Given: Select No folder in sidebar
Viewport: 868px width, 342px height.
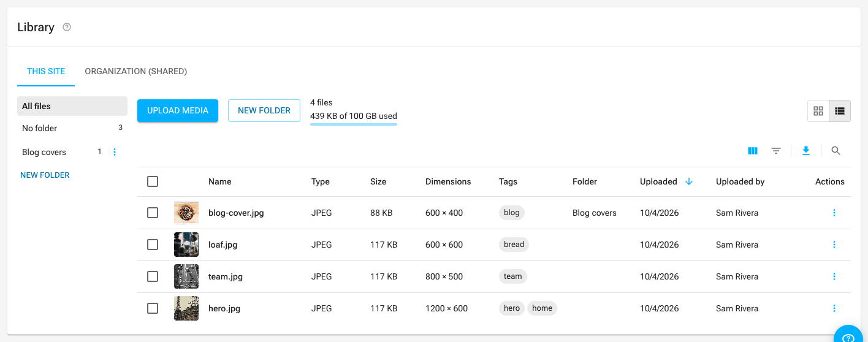Looking at the screenshot, I should tap(72, 128).
